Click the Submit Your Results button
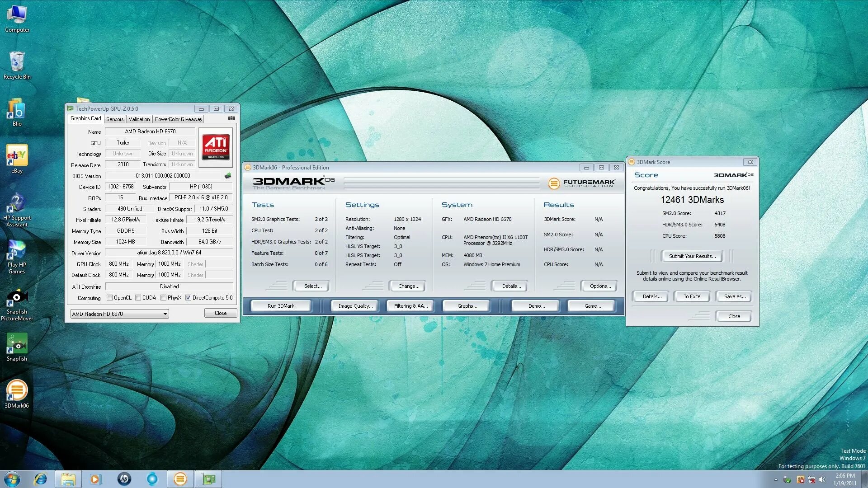Viewport: 868px width, 488px height. [692, 256]
